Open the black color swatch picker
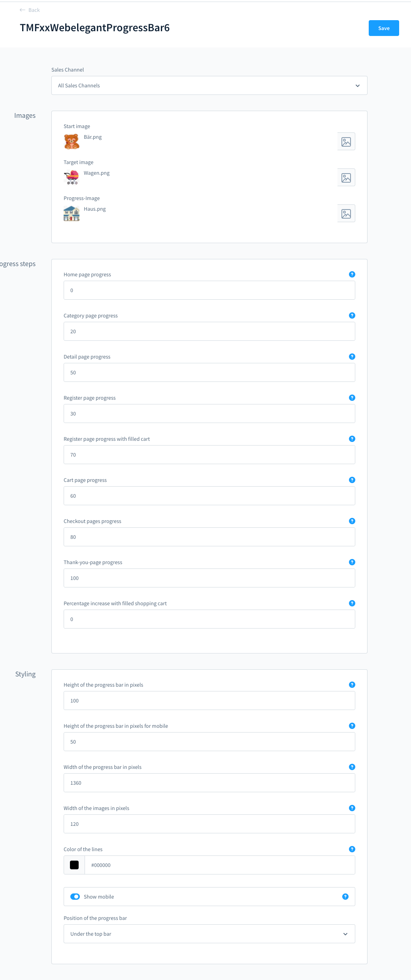Screen dimensions: 411x980 (x=74, y=865)
